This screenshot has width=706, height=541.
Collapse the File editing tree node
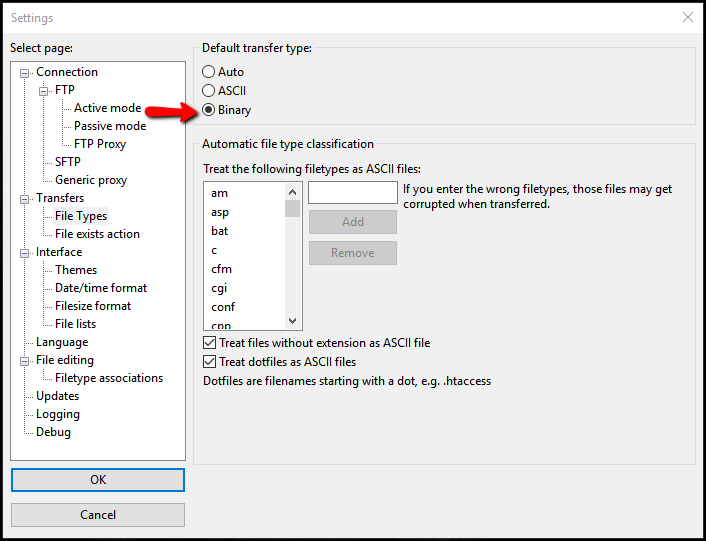(x=25, y=361)
